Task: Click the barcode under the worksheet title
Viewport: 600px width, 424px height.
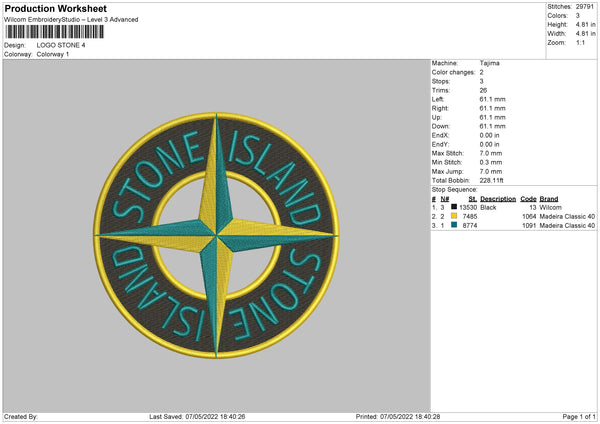Action: [54, 32]
